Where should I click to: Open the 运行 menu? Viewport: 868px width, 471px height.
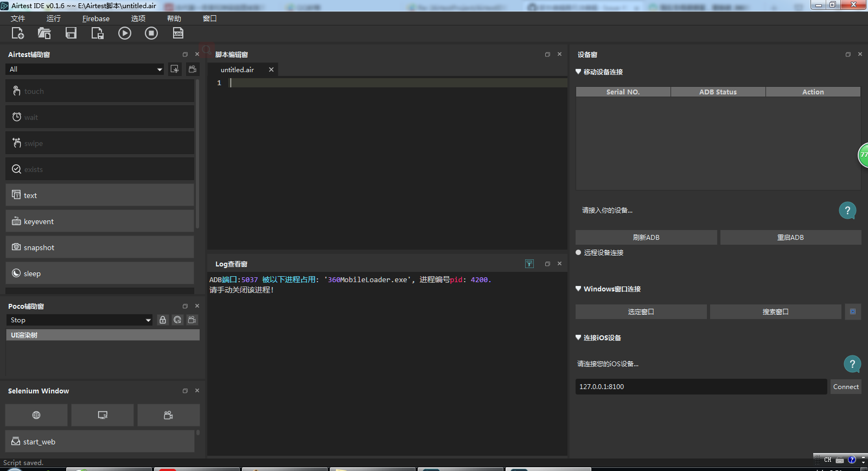tap(54, 18)
